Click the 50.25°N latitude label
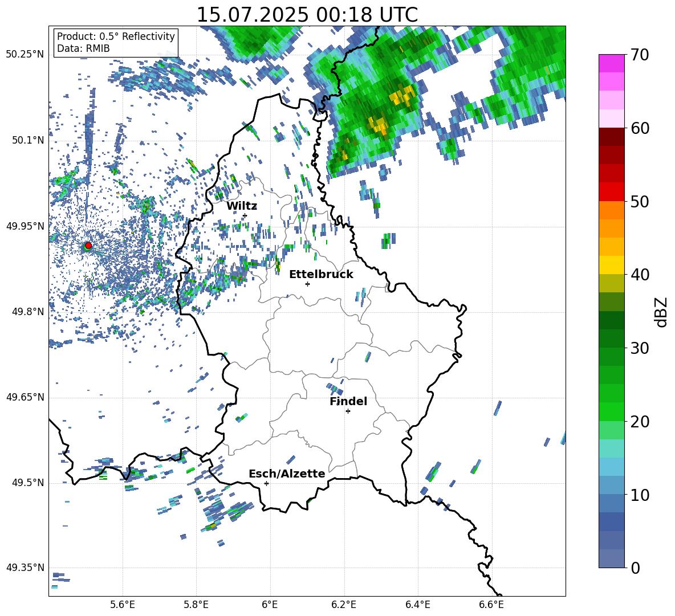This screenshot has width=675, height=616. (x=25, y=54)
